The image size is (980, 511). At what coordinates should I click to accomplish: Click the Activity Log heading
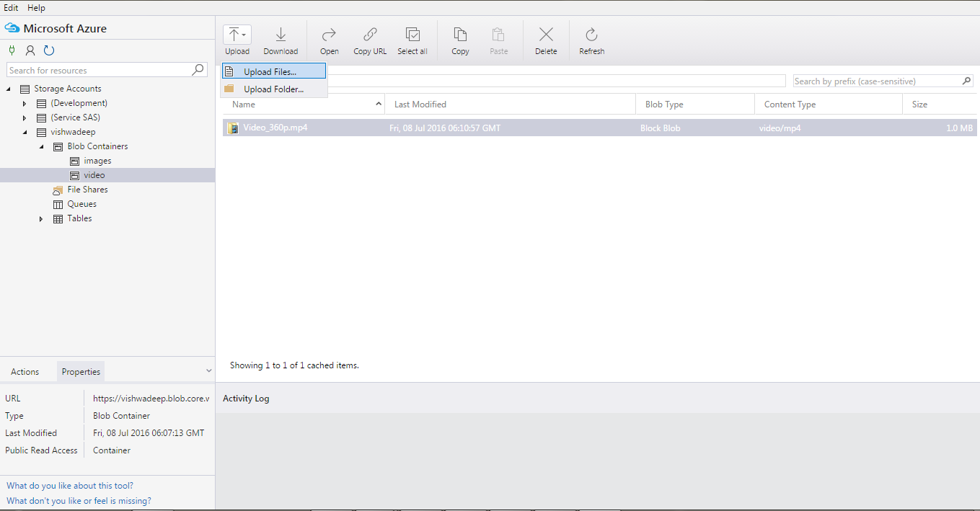246,399
